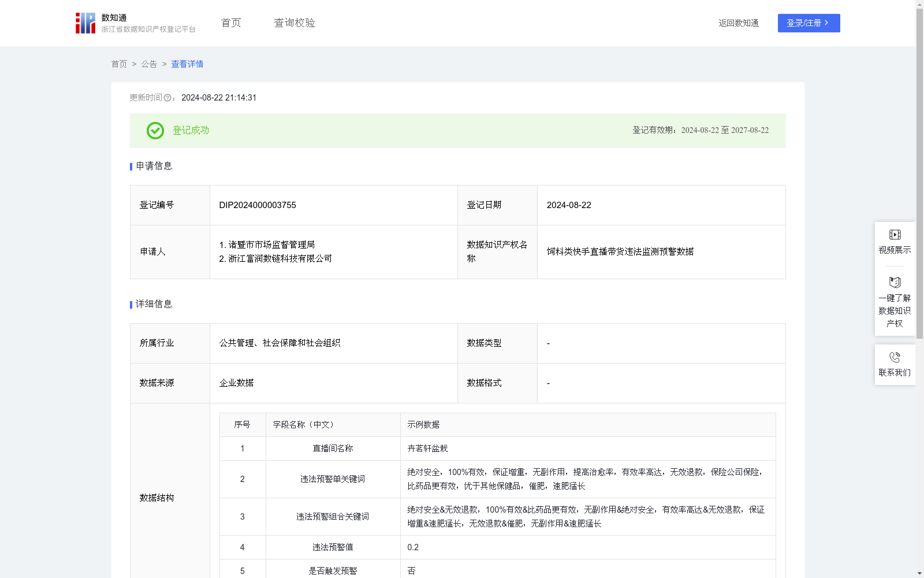Click the help icon beside 更新时间
The height and width of the screenshot is (578, 924).
coord(167,98)
